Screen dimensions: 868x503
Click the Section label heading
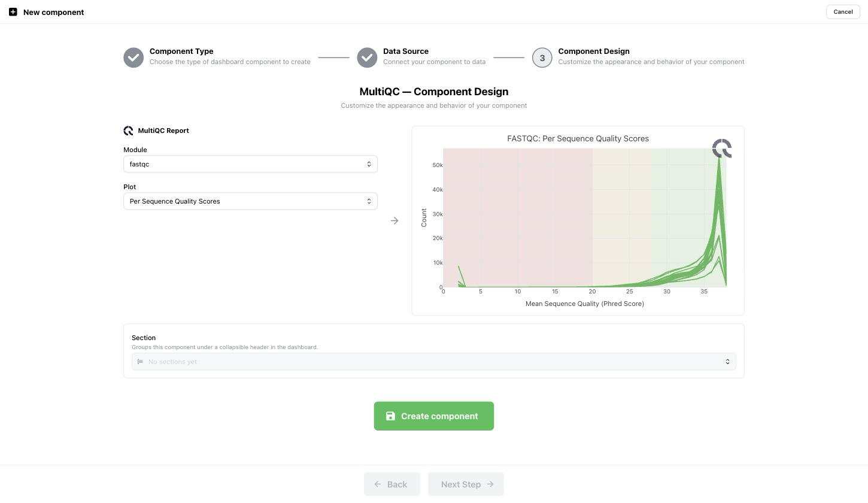coord(144,338)
